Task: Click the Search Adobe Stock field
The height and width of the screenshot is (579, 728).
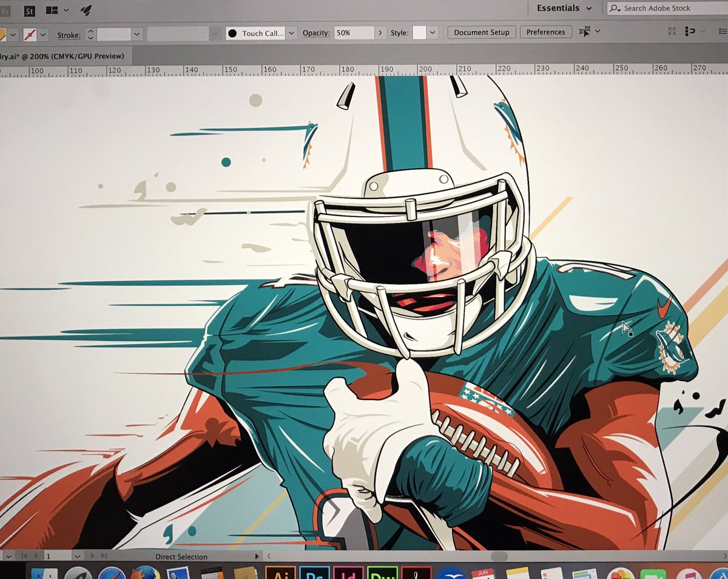Action: point(666,8)
